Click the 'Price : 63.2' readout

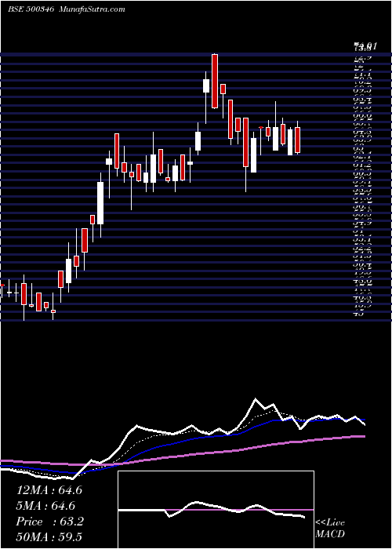click(x=50, y=522)
